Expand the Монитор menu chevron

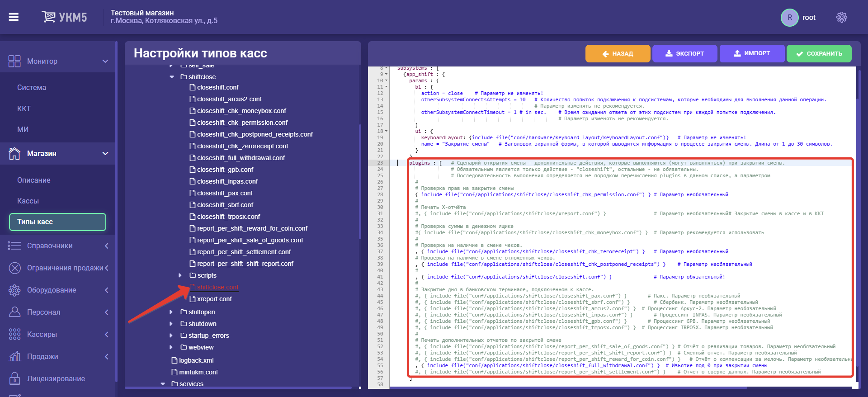point(105,61)
